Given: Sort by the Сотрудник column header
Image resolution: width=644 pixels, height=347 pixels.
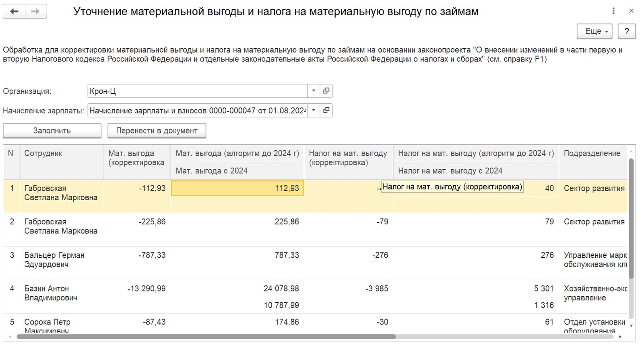Looking at the screenshot, I should (x=43, y=153).
